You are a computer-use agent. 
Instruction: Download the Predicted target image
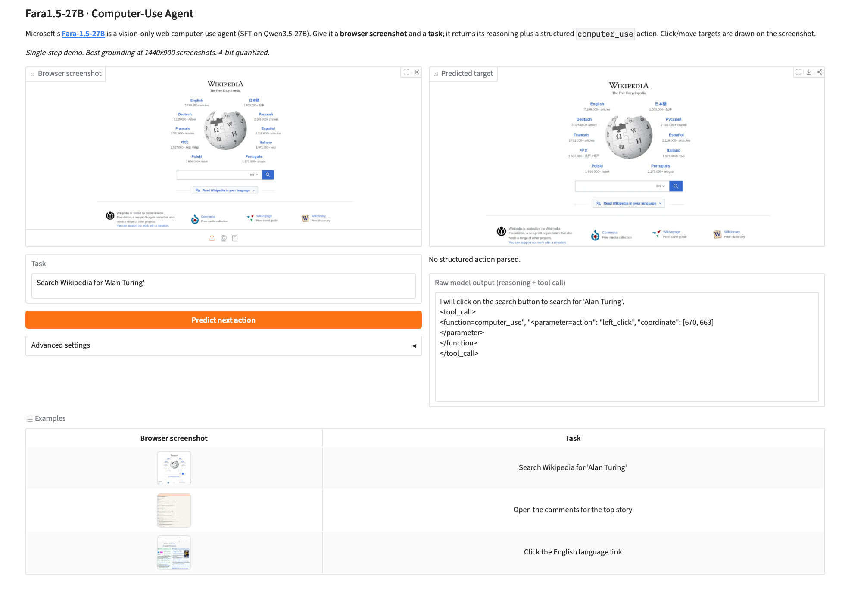(x=809, y=72)
